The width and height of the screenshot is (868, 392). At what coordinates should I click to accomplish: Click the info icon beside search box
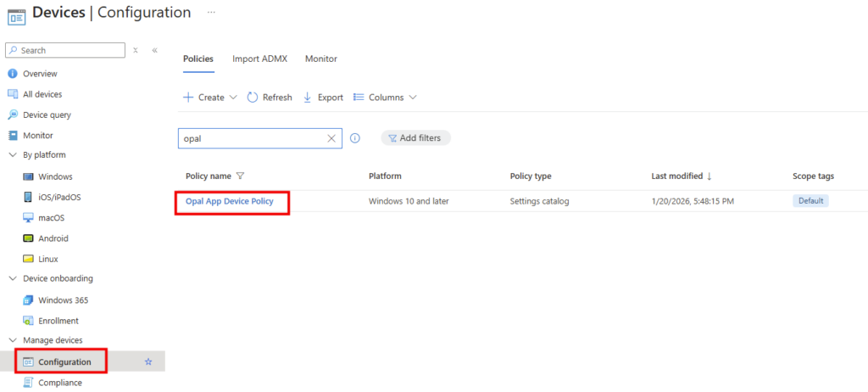(355, 138)
